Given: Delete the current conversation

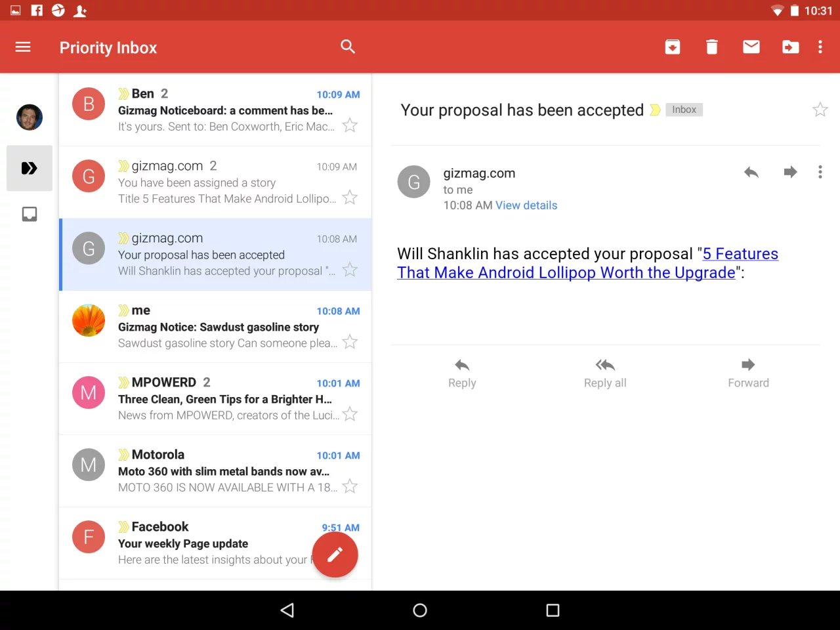Looking at the screenshot, I should tap(711, 47).
